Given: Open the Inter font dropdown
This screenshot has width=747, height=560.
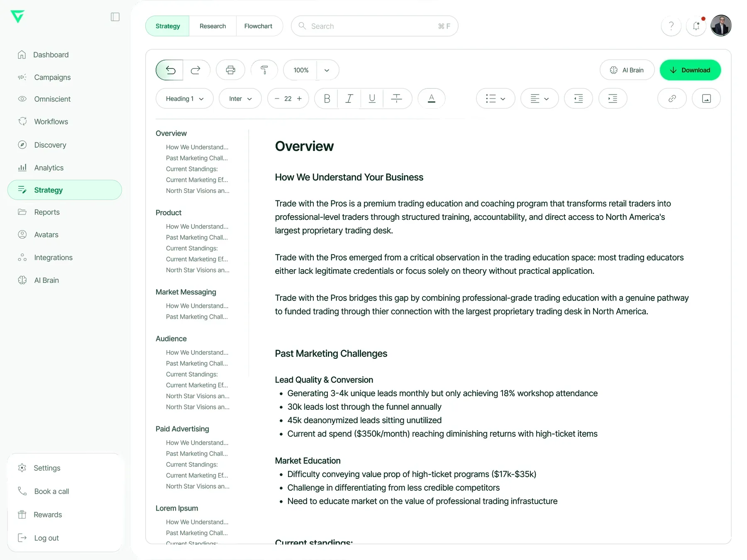Looking at the screenshot, I should tap(240, 99).
